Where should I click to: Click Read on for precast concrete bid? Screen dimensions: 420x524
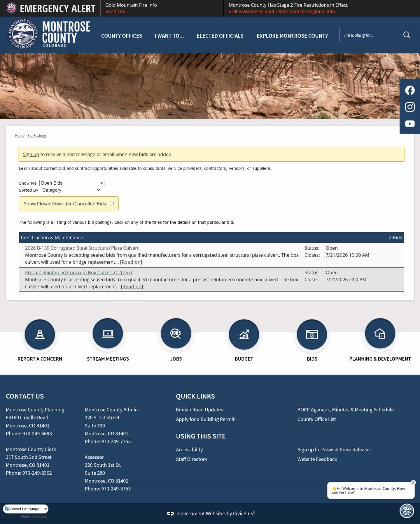click(x=132, y=287)
